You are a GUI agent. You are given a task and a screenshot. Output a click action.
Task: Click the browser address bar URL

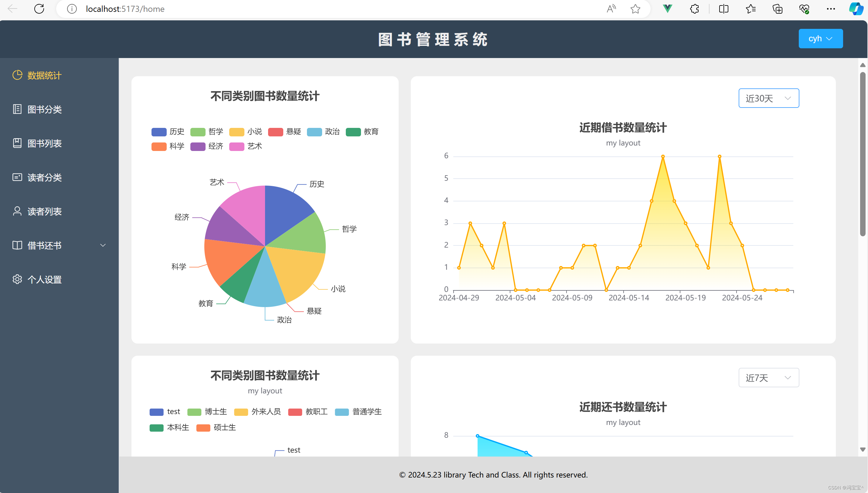pos(125,9)
